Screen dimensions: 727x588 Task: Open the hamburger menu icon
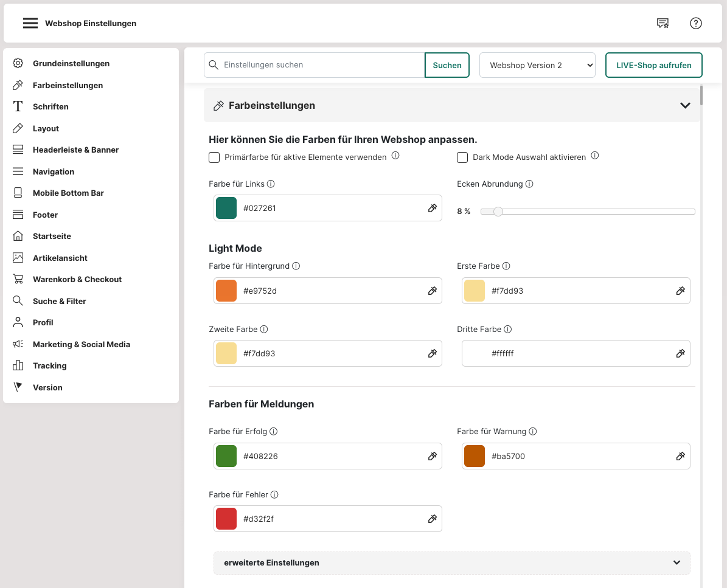point(30,23)
